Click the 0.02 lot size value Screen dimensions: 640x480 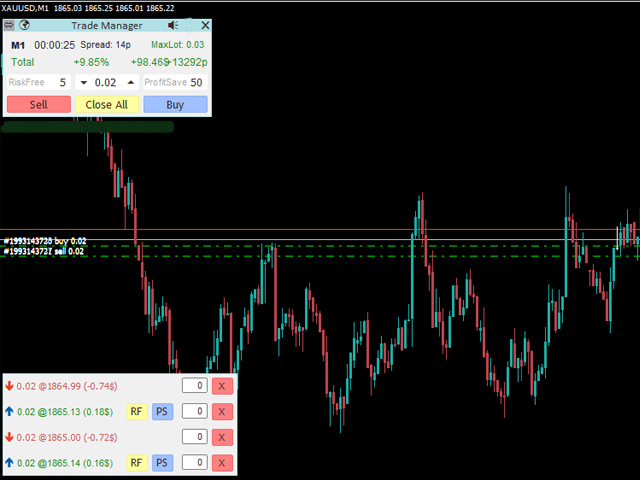coord(105,82)
